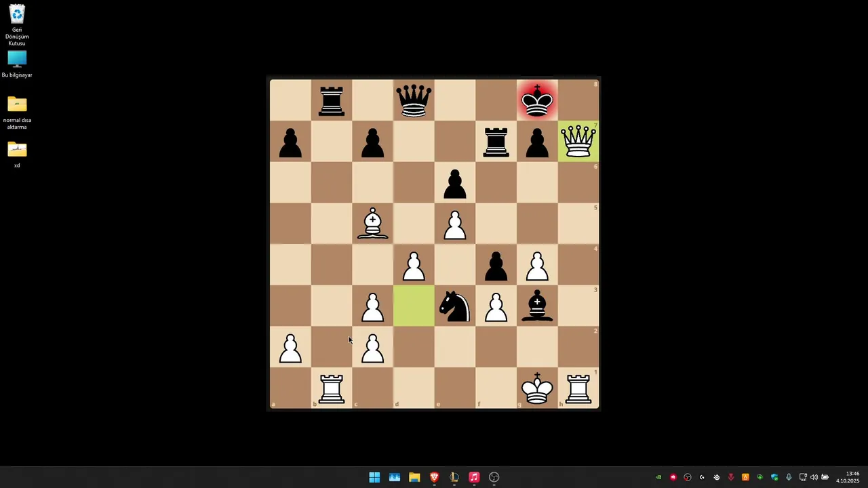The width and height of the screenshot is (868, 488).
Task: Open volume control in the system tray
Action: point(814,477)
